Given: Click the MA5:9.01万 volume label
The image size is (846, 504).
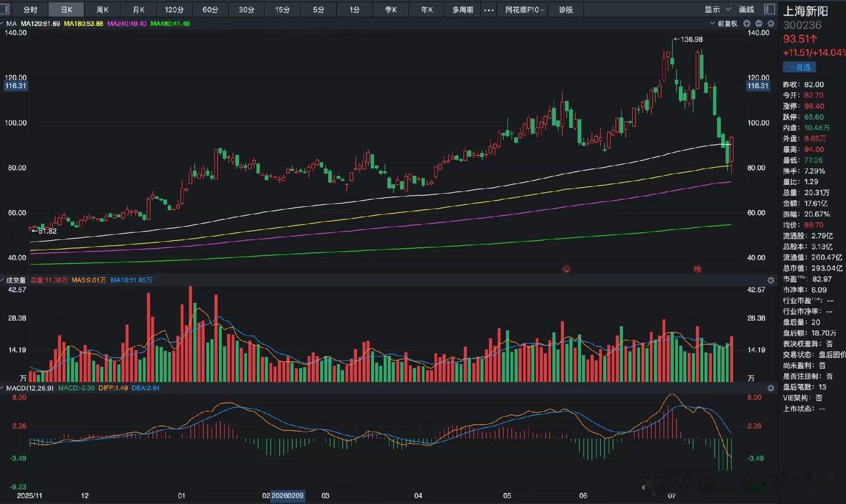Looking at the screenshot, I should tap(89, 280).
